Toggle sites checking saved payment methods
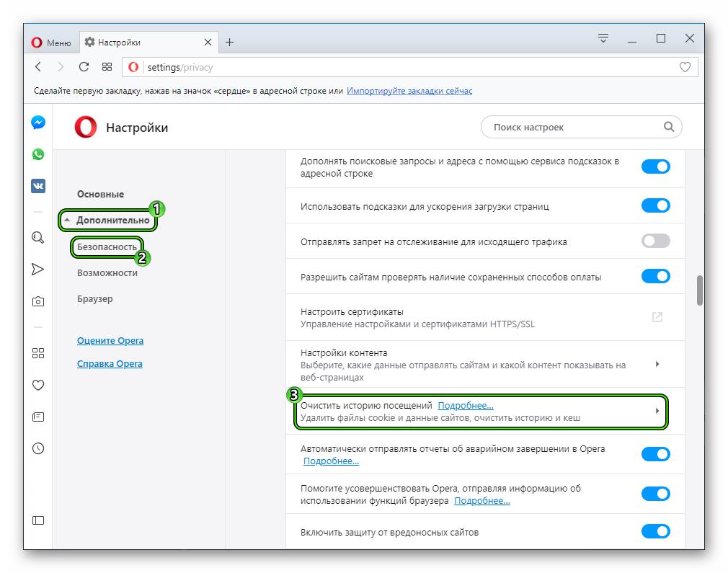Viewport: 728px width, 573px height. 656,276
